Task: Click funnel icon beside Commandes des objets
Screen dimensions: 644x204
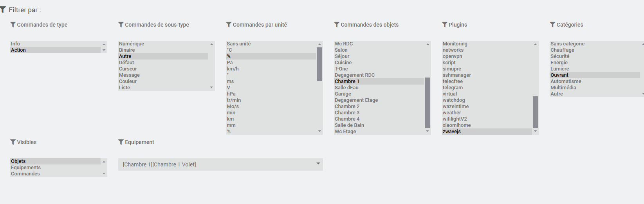Action: (337, 25)
